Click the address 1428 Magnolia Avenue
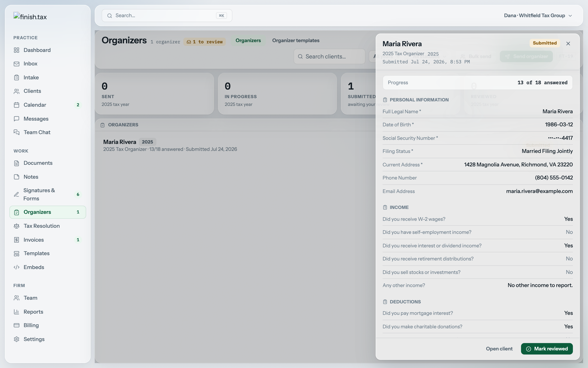 point(518,165)
